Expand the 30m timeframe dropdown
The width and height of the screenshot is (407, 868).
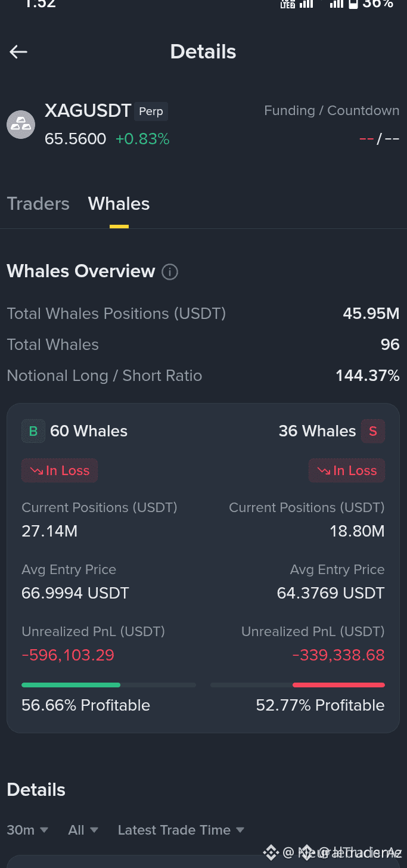pos(27,830)
